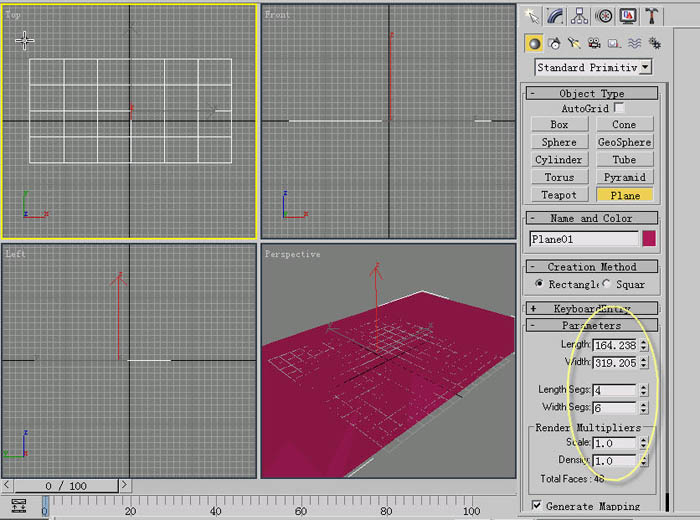Click the Scale spinner arrows
The height and width of the screenshot is (520, 700).
[x=643, y=443]
